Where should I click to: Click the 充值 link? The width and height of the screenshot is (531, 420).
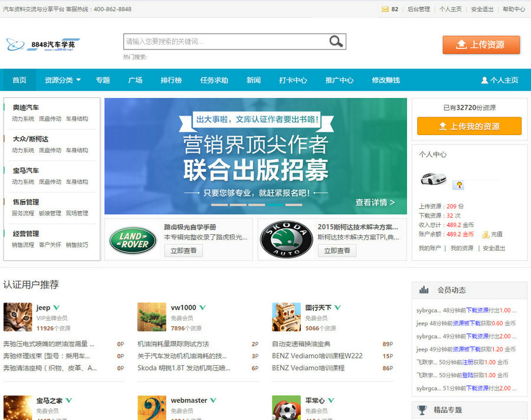(x=497, y=234)
